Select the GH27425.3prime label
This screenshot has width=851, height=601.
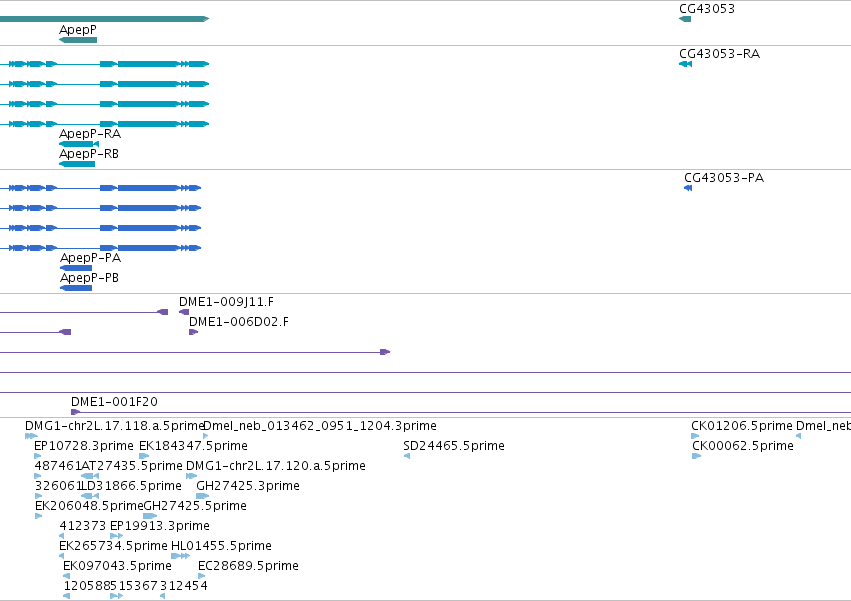tap(247, 486)
